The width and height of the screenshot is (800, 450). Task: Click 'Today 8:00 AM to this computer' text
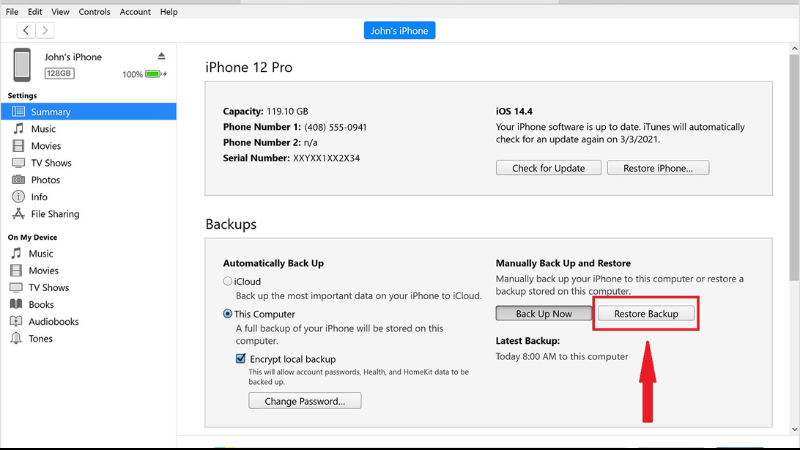tap(562, 357)
